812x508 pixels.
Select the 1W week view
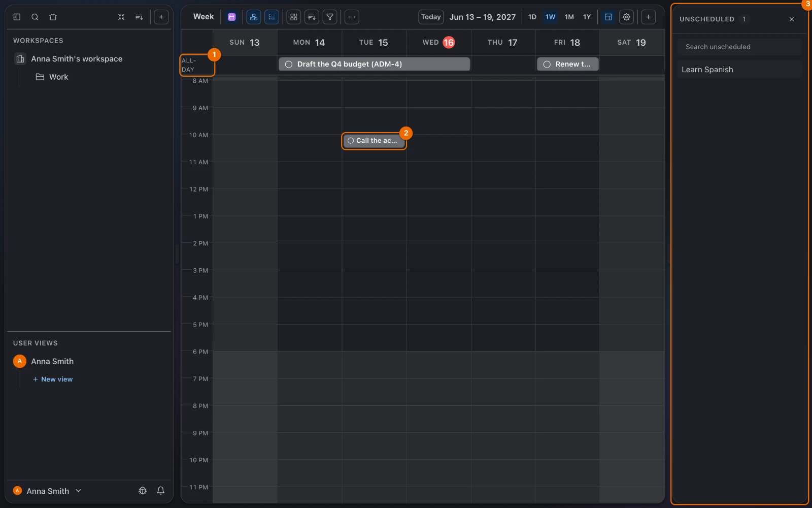551,17
